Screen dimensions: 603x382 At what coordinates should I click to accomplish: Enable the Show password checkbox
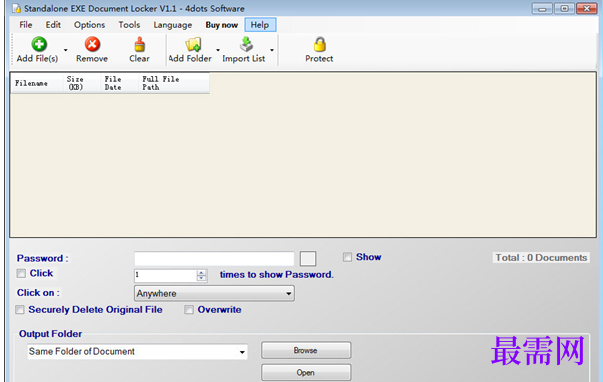point(347,257)
